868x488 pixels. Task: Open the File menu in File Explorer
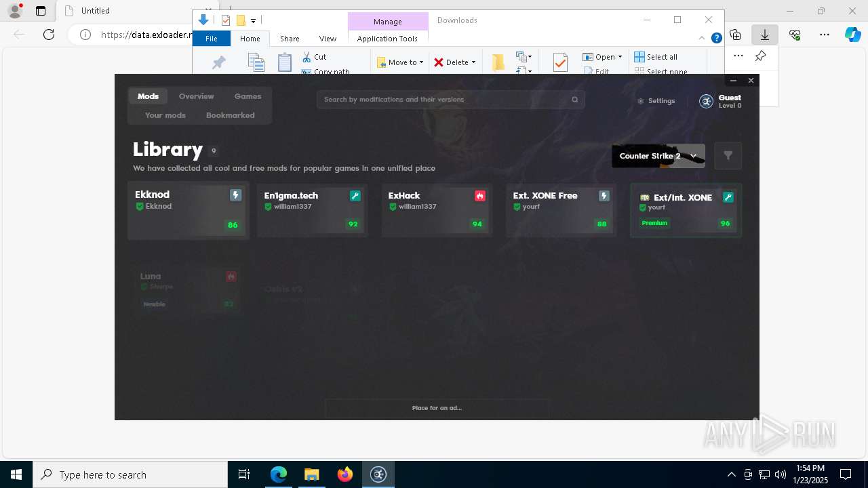(212, 39)
